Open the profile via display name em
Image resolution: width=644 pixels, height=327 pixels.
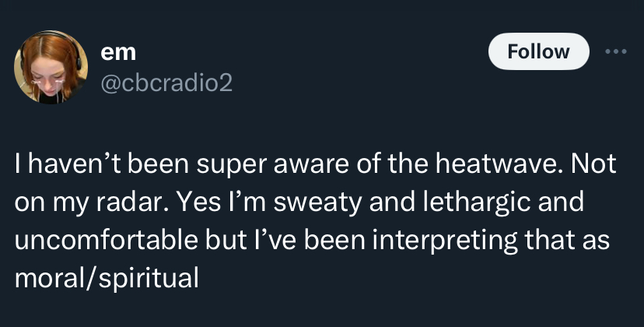[x=118, y=52]
